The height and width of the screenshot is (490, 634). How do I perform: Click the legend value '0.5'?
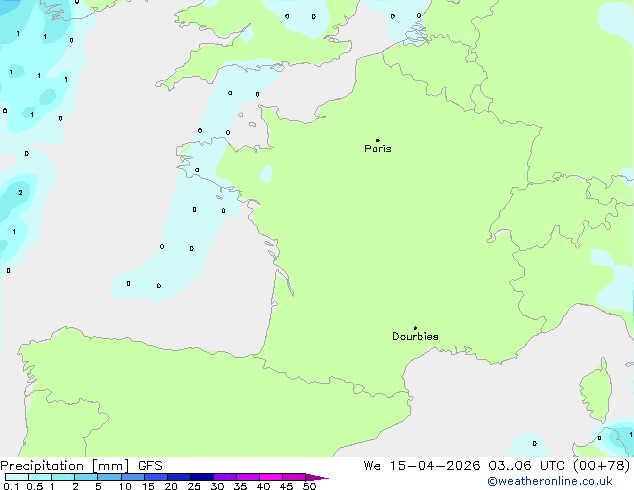click(35, 486)
